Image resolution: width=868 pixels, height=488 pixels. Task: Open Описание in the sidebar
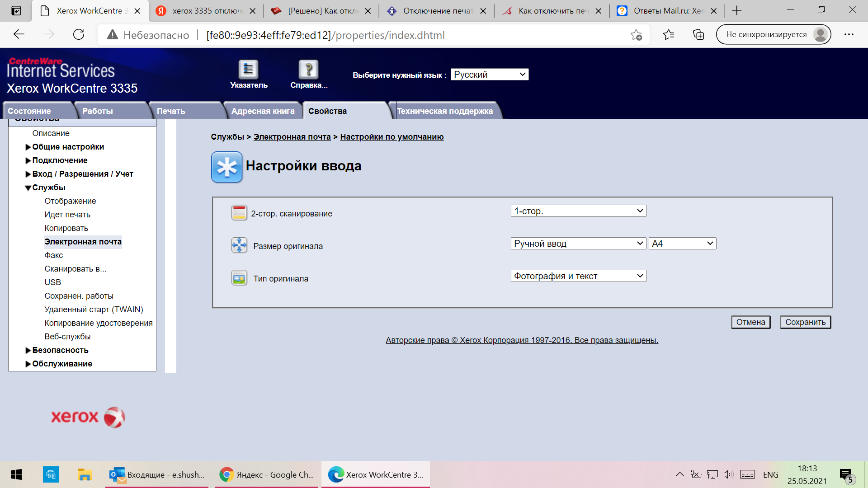51,133
